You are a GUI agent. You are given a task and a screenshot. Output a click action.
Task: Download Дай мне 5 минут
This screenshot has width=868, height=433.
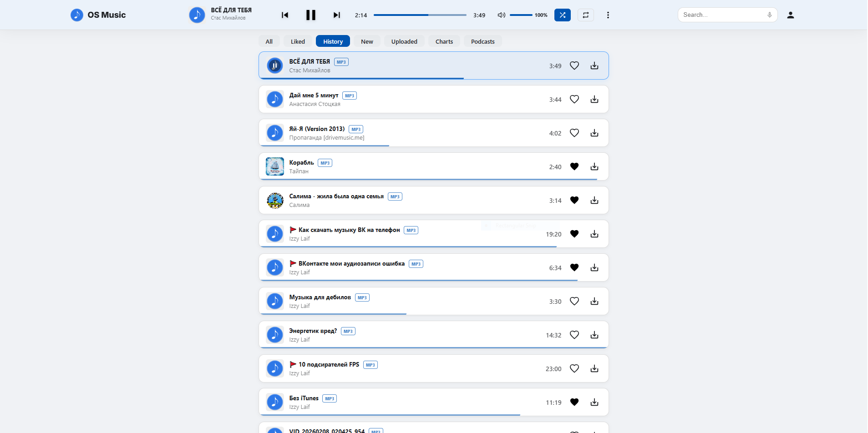point(594,99)
